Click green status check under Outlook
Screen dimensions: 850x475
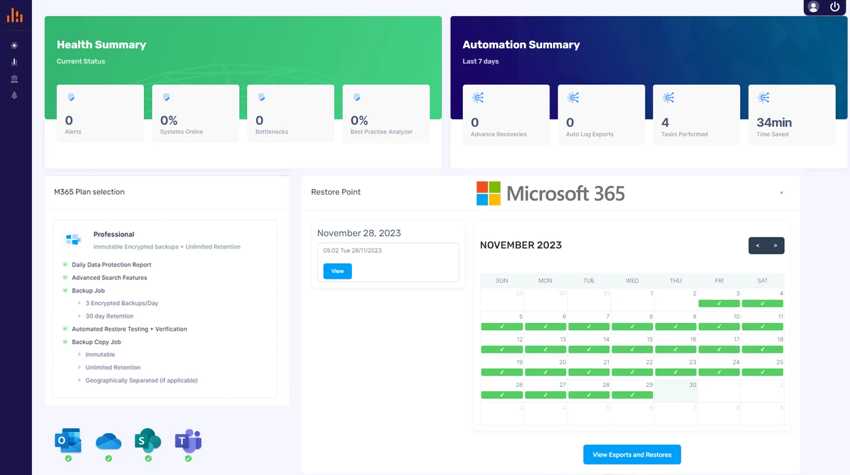[x=68, y=459]
